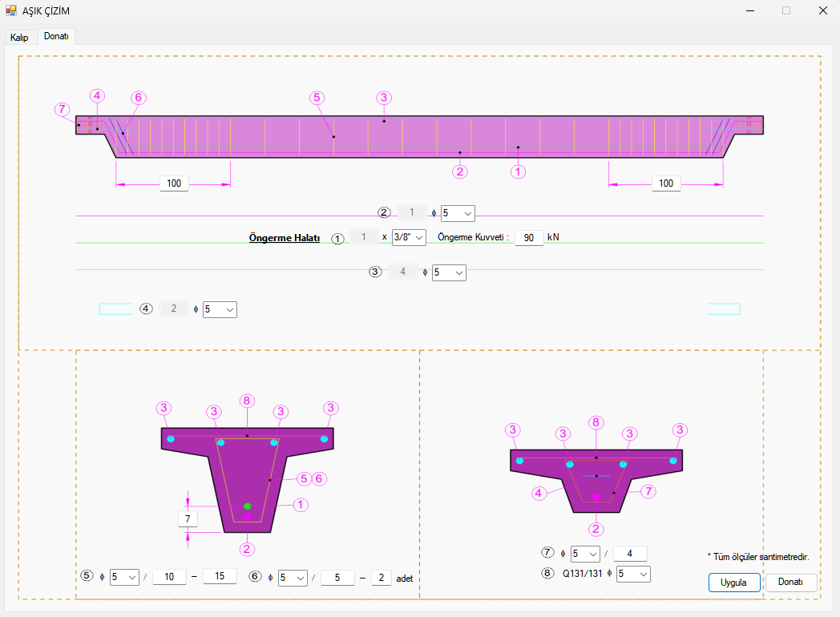Click circled marker 4 beside the right cross-section
Screen dimensions: 840x617
539,493
